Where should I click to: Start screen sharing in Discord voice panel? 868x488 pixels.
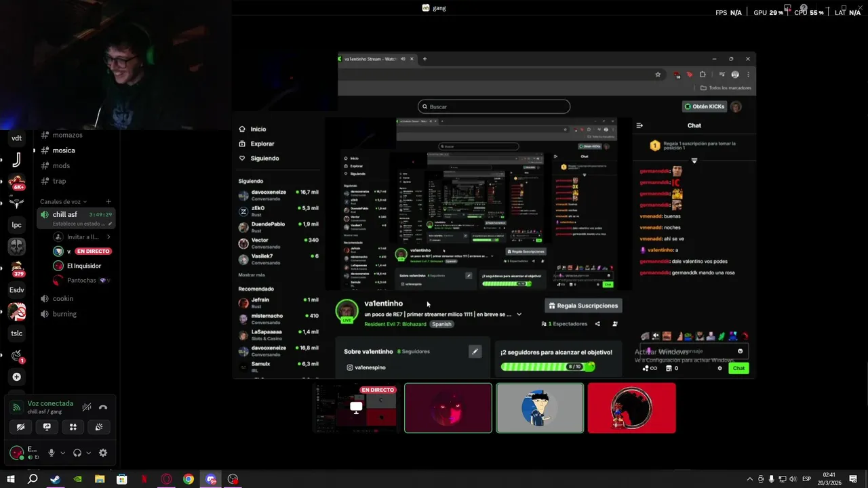click(47, 427)
